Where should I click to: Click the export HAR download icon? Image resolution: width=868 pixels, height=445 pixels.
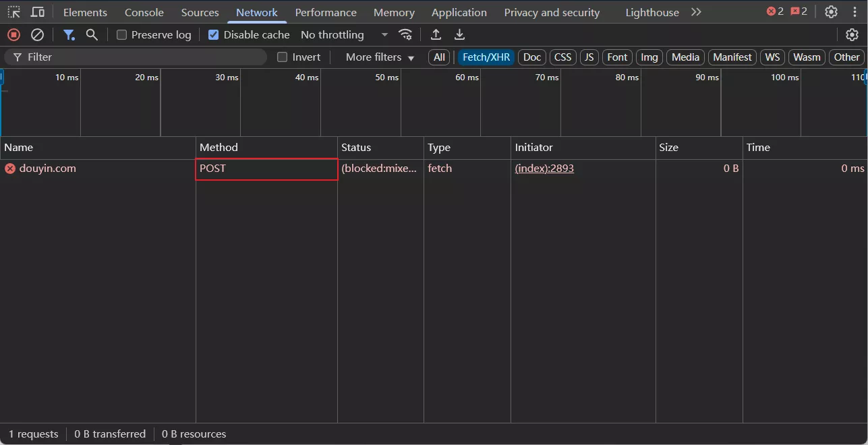459,34
